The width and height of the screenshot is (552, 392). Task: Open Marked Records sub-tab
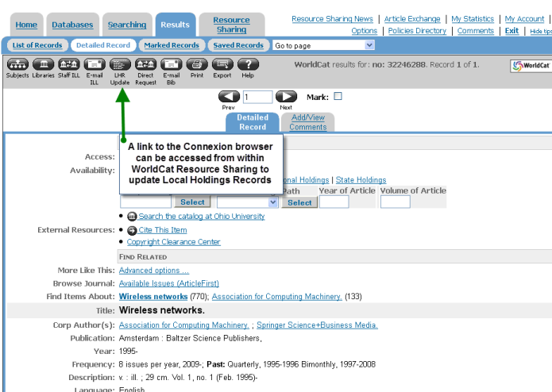(x=172, y=45)
